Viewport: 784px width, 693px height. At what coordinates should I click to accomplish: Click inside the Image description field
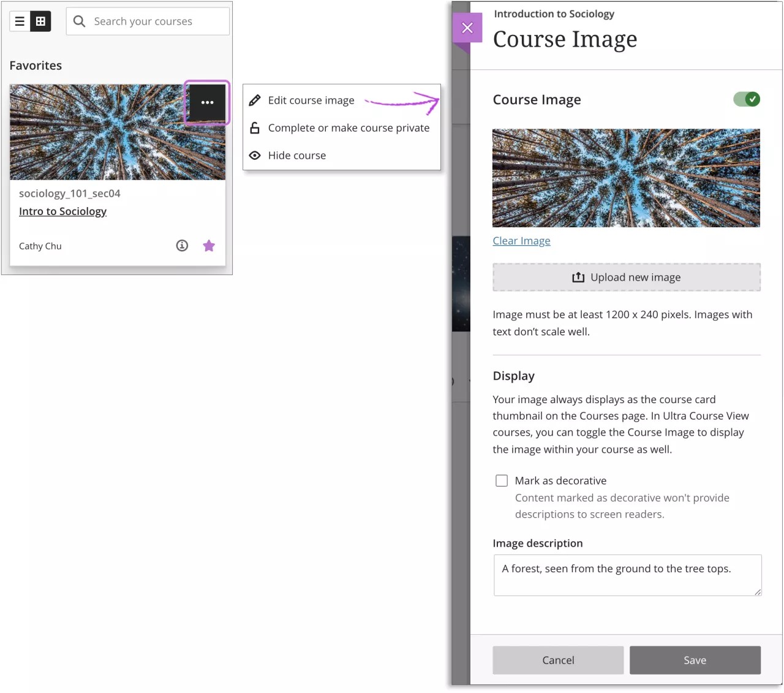click(x=626, y=575)
